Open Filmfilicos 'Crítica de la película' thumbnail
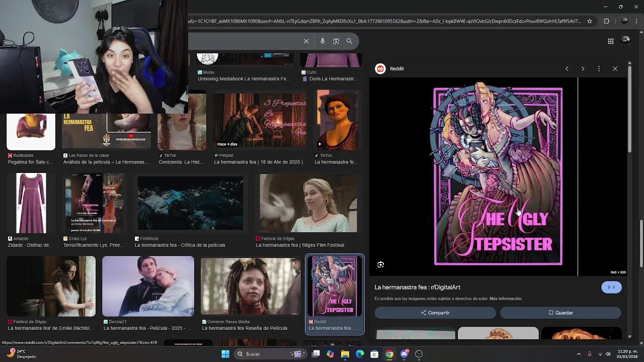 coord(190,203)
